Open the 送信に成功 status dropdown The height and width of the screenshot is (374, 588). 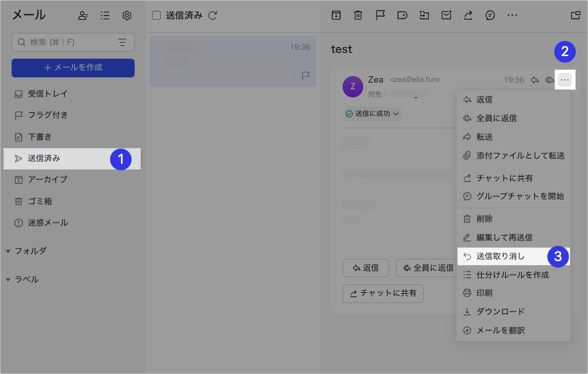click(x=373, y=113)
